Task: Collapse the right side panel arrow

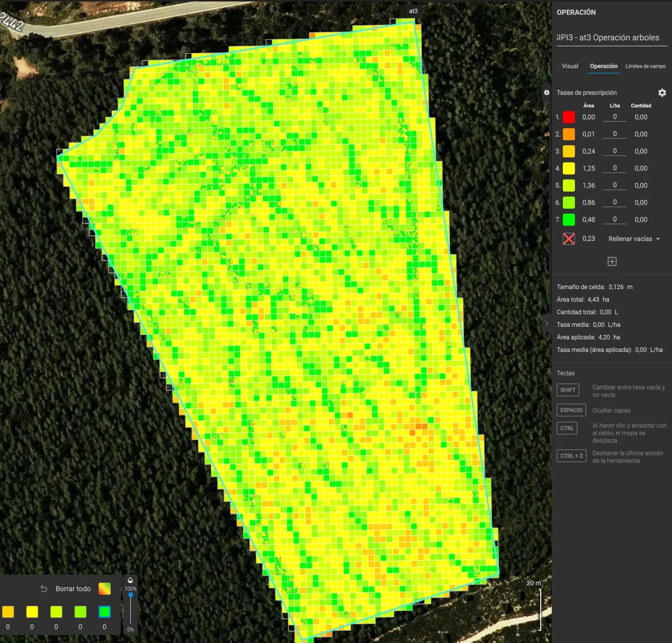Action: click(x=547, y=323)
